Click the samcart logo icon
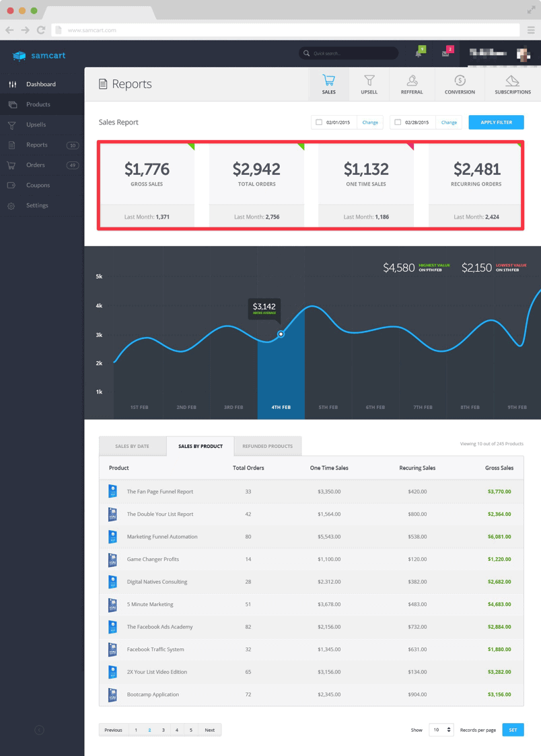The height and width of the screenshot is (756, 541). (x=20, y=56)
